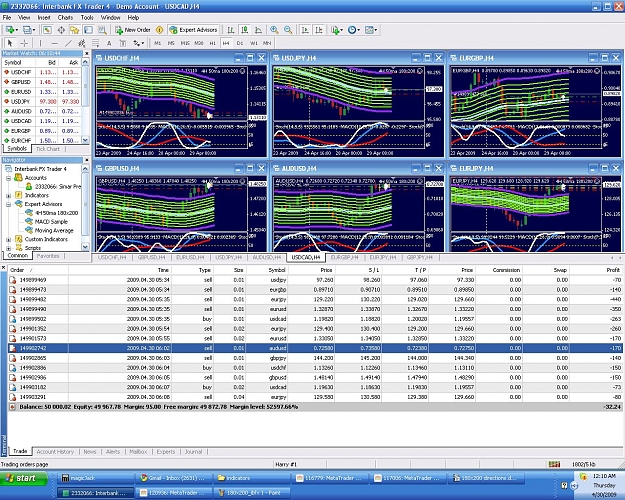Select the Fibonacci Retracement tool
The image size is (625, 500).
[95, 43]
